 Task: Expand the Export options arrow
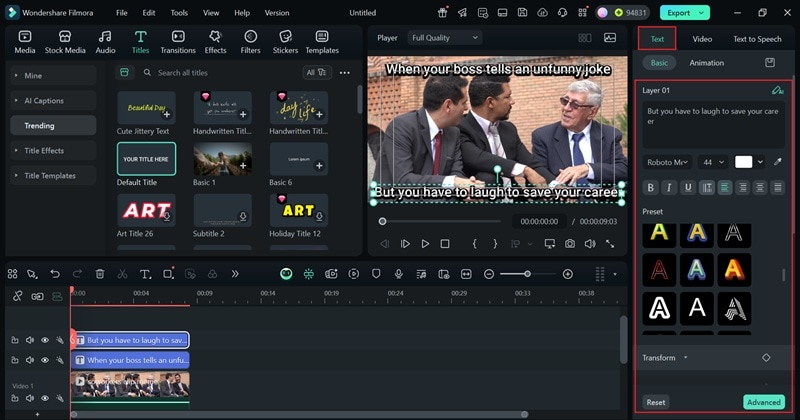point(702,13)
